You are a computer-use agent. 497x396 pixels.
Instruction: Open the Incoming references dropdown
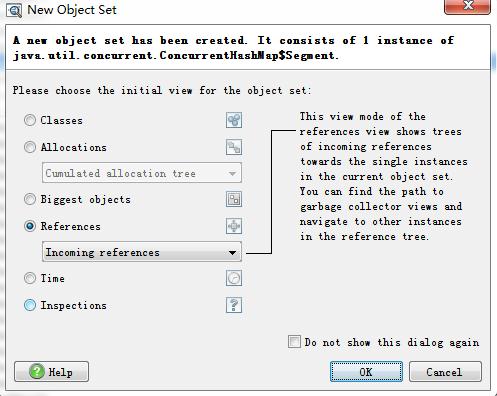pyautogui.click(x=142, y=252)
